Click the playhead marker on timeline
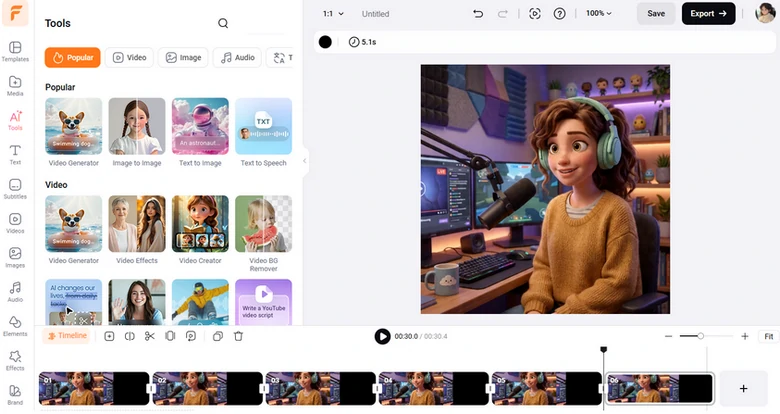Image resolution: width=780 pixels, height=414 pixels. coord(603,350)
